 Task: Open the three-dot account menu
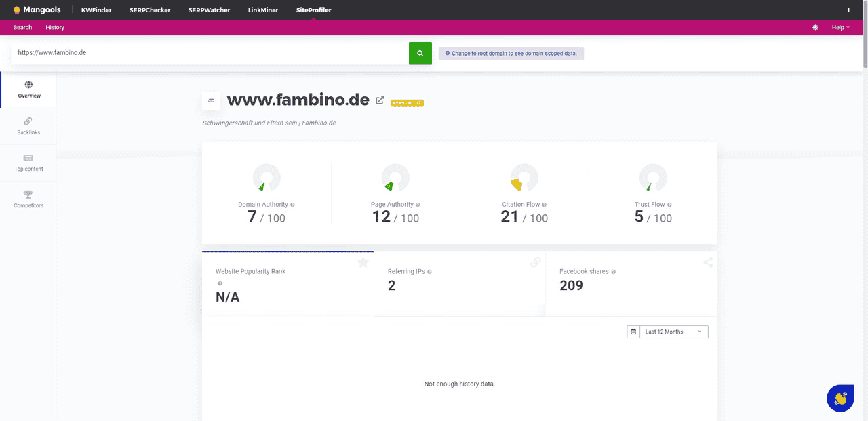pos(848,10)
